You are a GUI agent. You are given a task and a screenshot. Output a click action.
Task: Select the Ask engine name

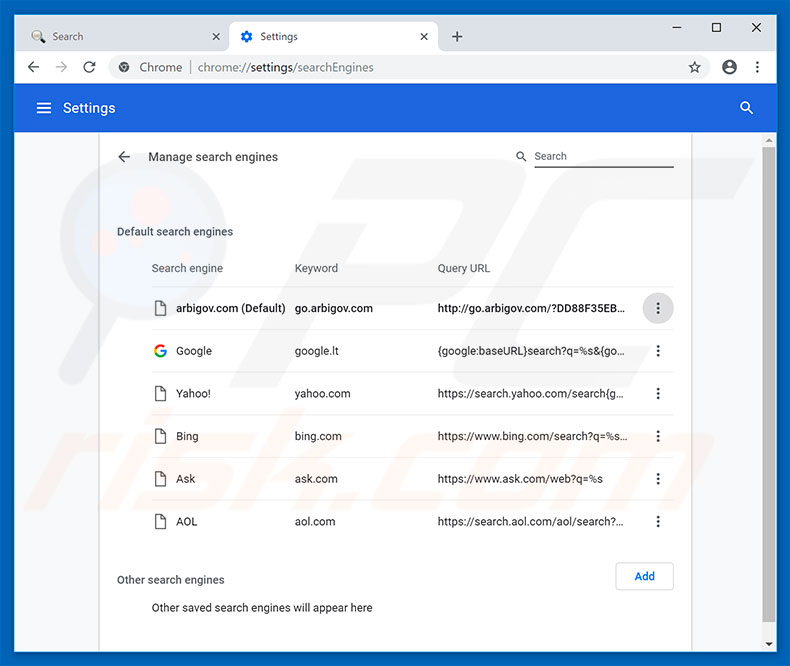(185, 479)
